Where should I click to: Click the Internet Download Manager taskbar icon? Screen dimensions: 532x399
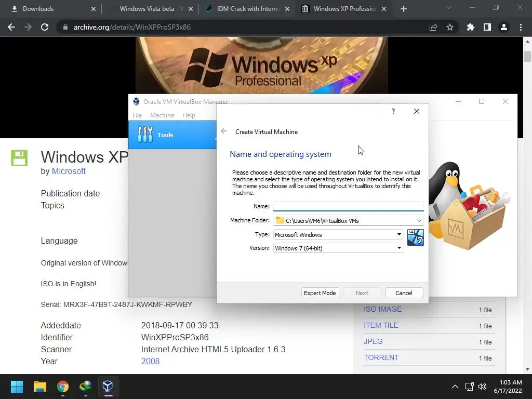click(x=86, y=387)
